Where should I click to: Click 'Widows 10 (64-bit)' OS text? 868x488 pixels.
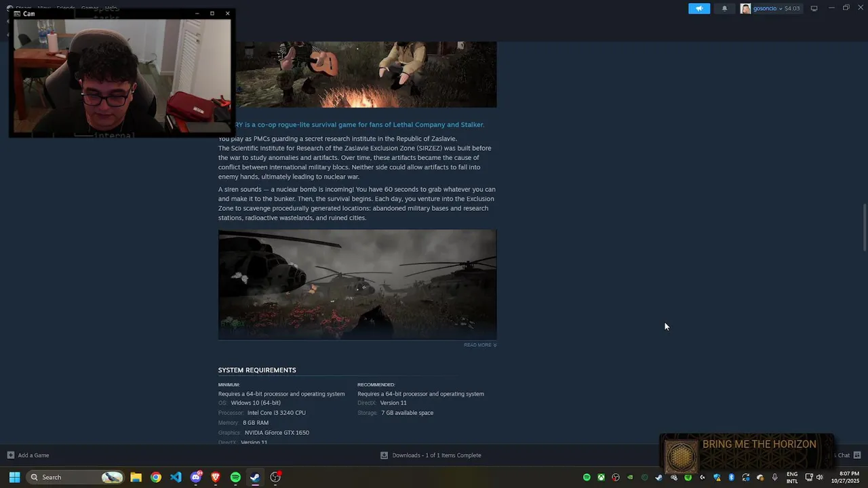tap(256, 403)
